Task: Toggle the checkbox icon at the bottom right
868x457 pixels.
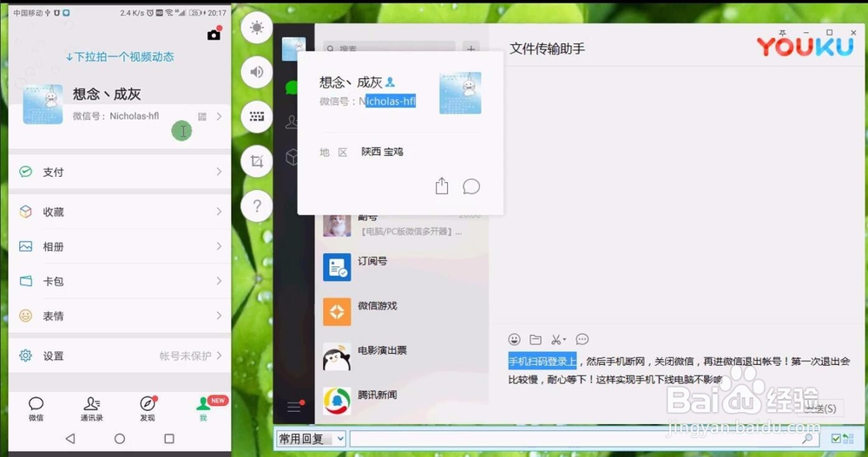Action: tap(836, 439)
